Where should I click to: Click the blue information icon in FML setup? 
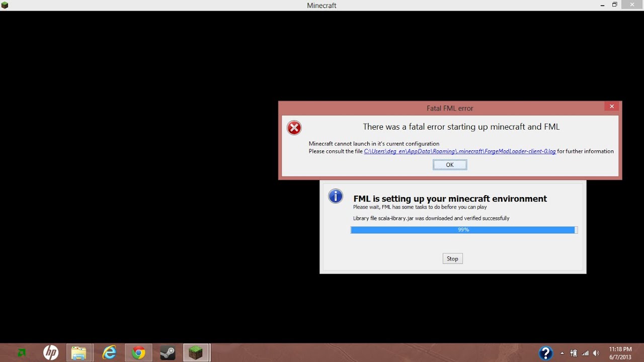(x=336, y=196)
